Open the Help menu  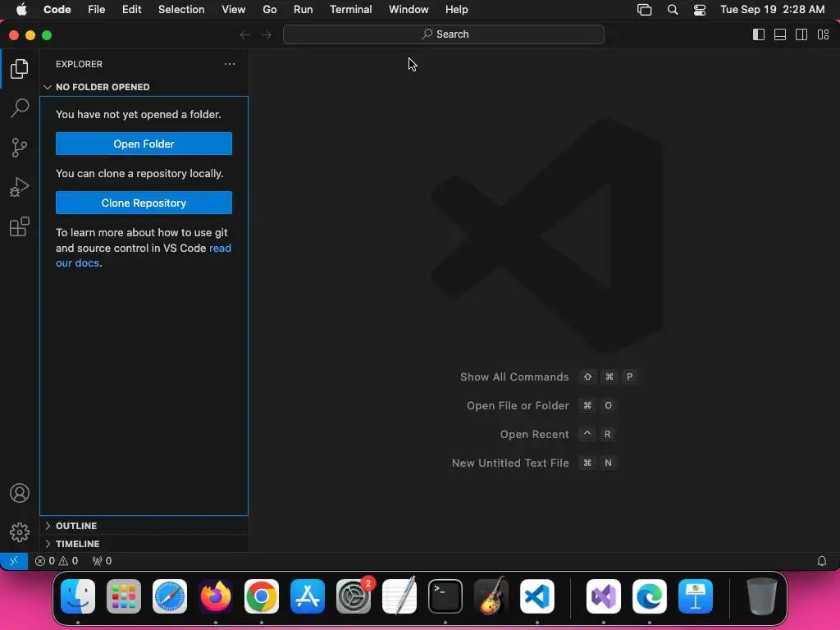coord(456,10)
